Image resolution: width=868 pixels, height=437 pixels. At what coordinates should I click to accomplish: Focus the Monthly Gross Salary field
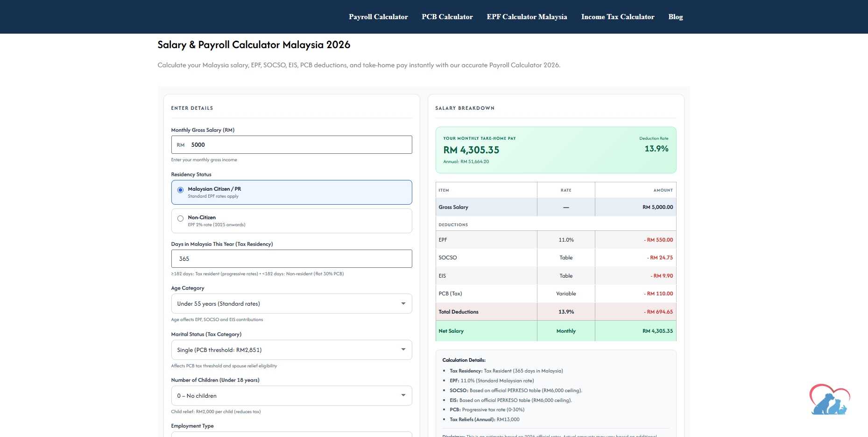tap(291, 145)
